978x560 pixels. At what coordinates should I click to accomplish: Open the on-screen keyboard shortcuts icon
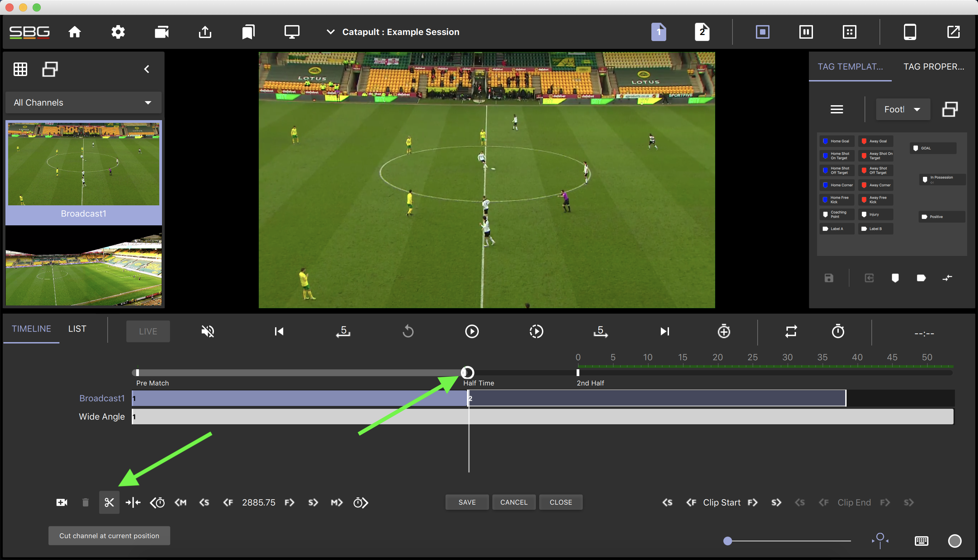(921, 541)
